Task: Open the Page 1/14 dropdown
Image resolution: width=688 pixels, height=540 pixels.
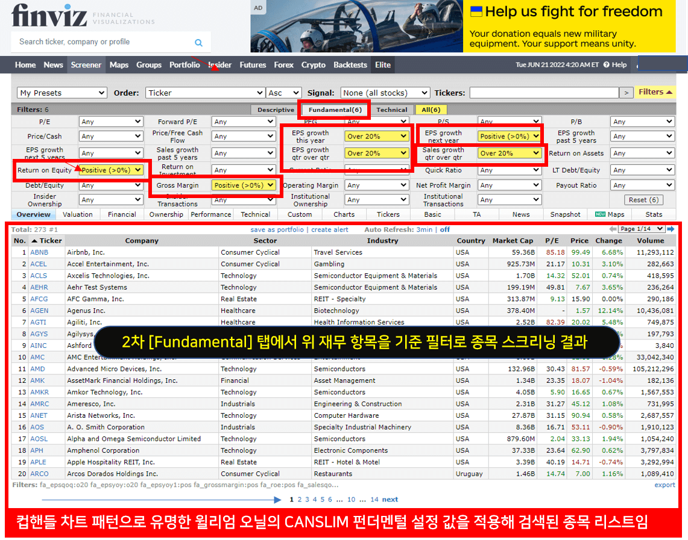Action: 641,229
